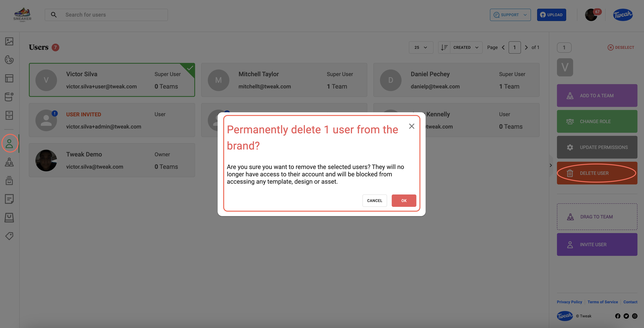Click the Search for users field
The height and width of the screenshot is (328, 644).
(x=106, y=15)
